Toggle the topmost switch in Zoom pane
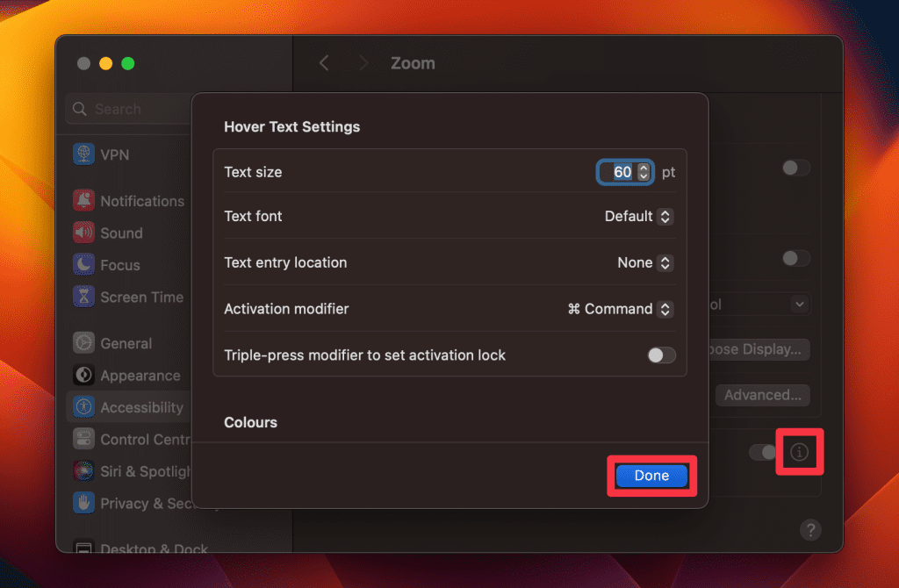The width and height of the screenshot is (899, 588). click(795, 168)
